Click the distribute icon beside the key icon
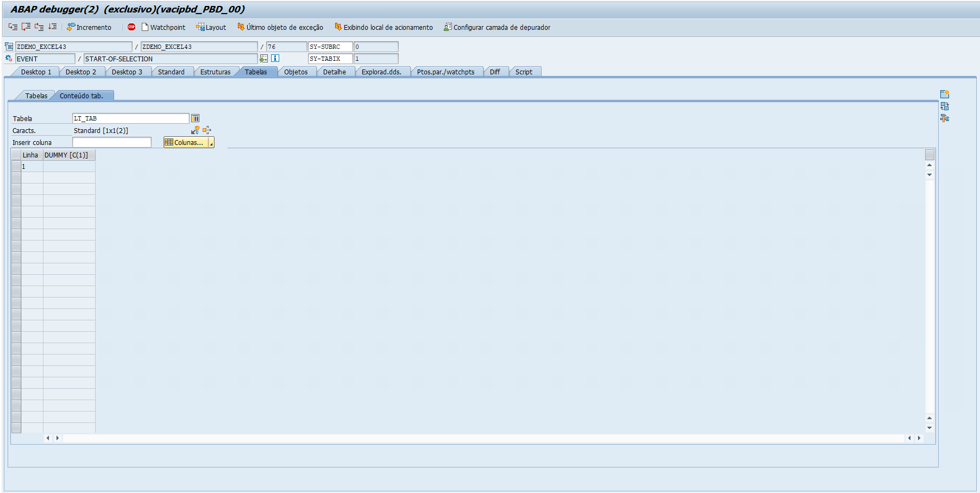 [x=206, y=130]
